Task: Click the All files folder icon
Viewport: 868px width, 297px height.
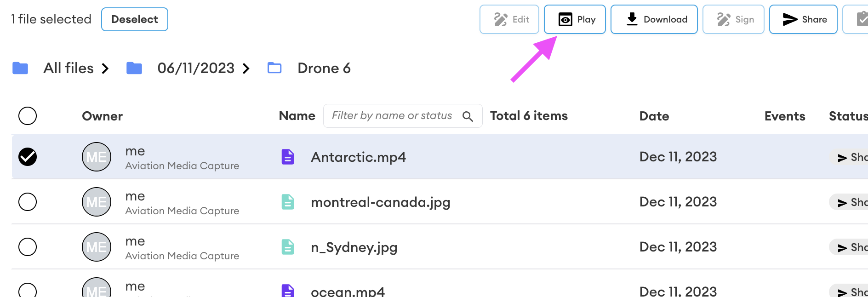Action: point(20,68)
